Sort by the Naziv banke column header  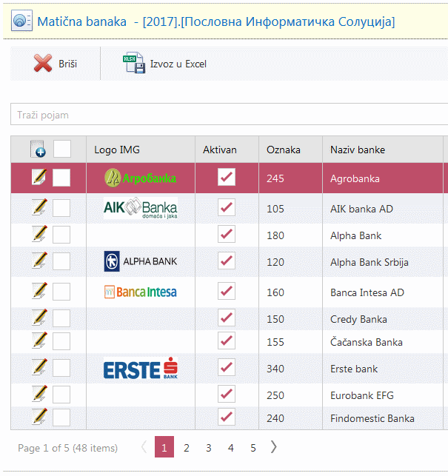click(358, 150)
